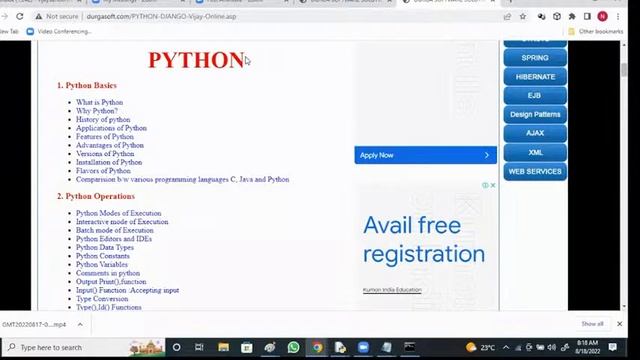
Task: Share this page using the share icon
Action: point(507,16)
